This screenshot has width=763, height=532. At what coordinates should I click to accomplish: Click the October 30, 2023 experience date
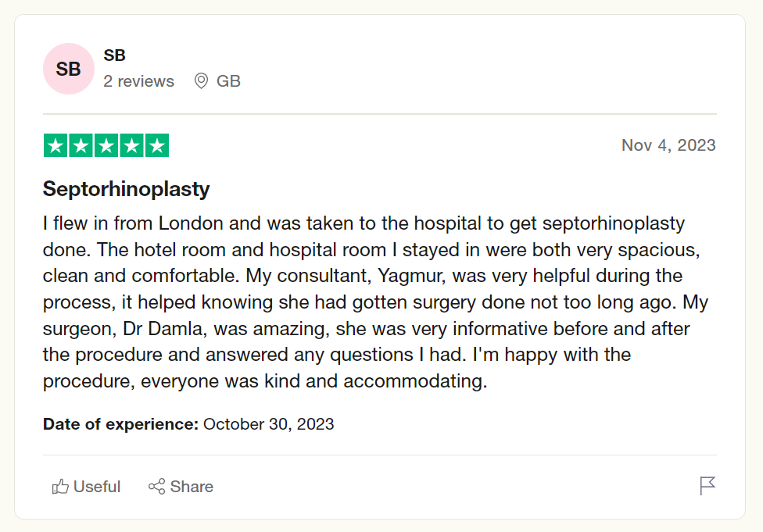pyautogui.click(x=268, y=424)
